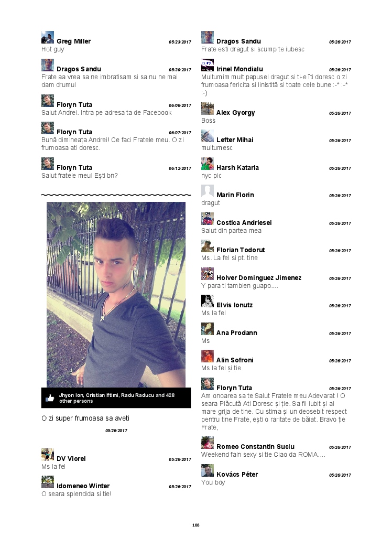Click the photo caption 'O zi super frumoasa sa aveti'
Screen dimensions: 392x537
(x=85, y=418)
